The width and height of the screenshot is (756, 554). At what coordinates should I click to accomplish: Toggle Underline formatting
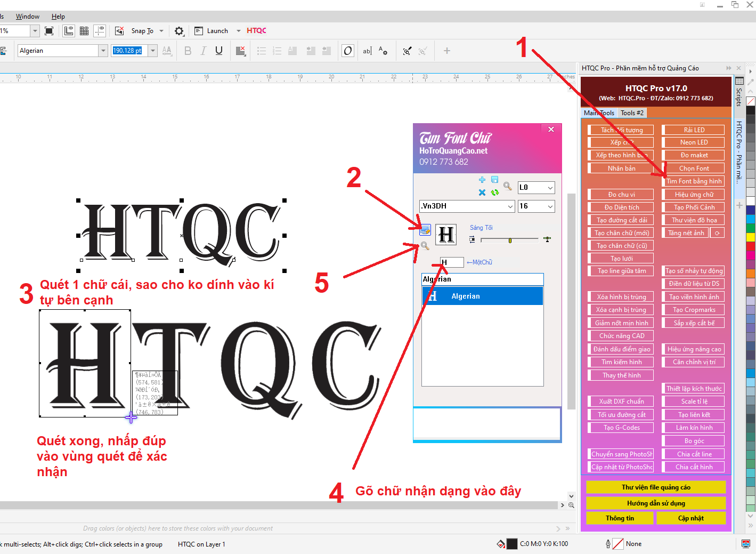pyautogui.click(x=218, y=51)
